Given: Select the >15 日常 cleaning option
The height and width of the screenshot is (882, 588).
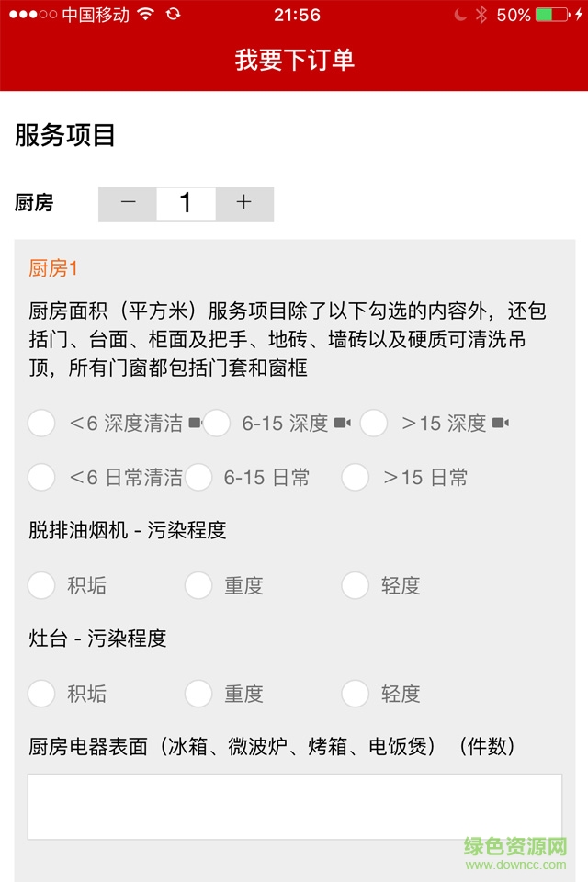Looking at the screenshot, I should point(356,478).
